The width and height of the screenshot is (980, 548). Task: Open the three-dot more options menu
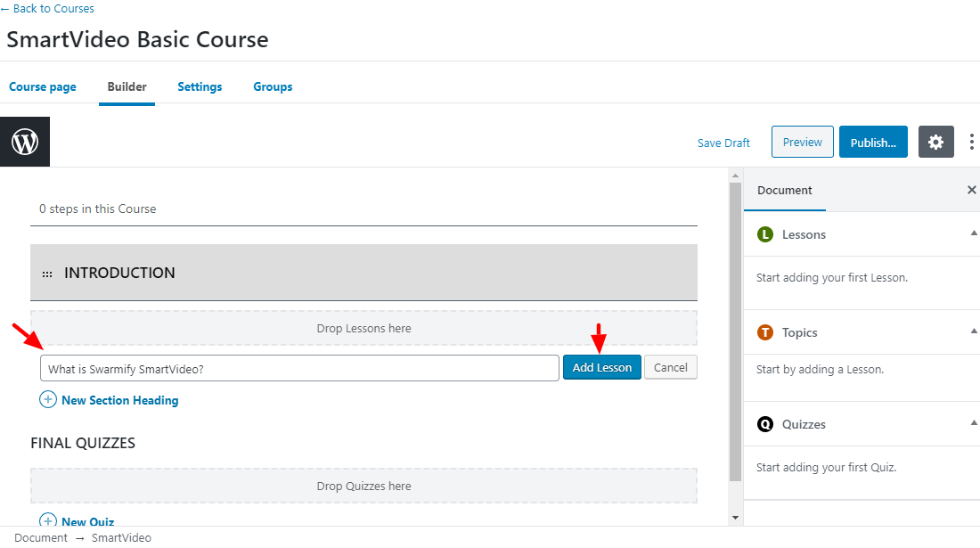click(x=971, y=142)
